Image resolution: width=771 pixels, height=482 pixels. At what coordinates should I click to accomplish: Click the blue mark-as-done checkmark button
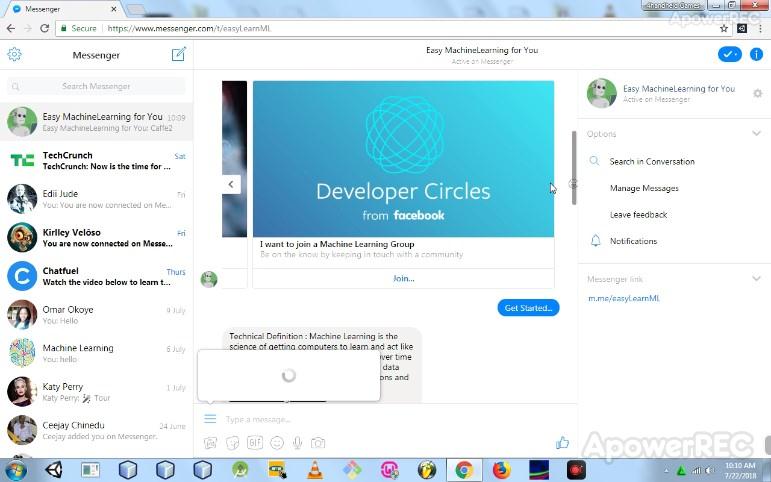[730, 54]
